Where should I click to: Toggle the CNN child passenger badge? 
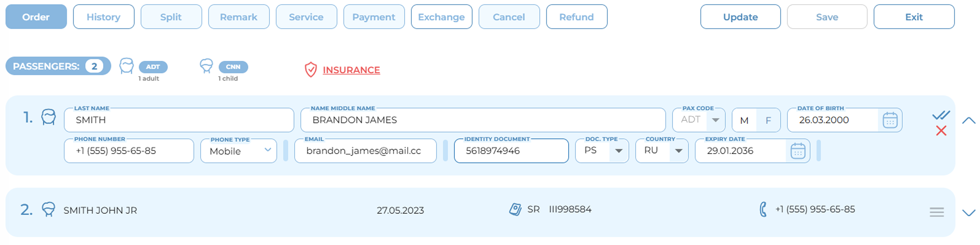pos(233,67)
